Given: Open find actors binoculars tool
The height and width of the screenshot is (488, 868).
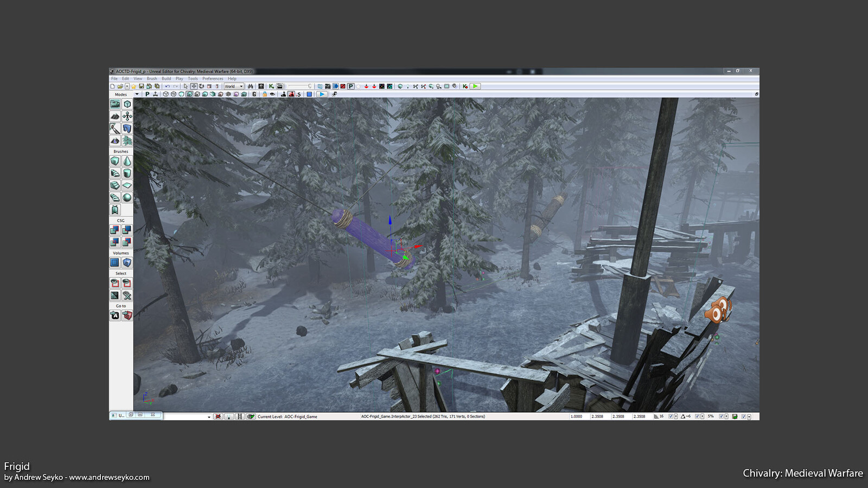Looking at the screenshot, I should click(250, 86).
